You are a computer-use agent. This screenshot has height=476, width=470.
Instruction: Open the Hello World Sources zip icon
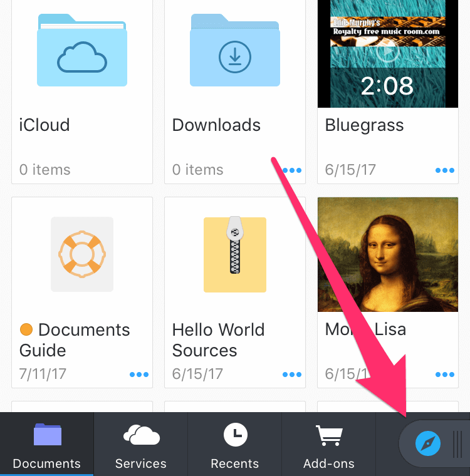[235, 254]
